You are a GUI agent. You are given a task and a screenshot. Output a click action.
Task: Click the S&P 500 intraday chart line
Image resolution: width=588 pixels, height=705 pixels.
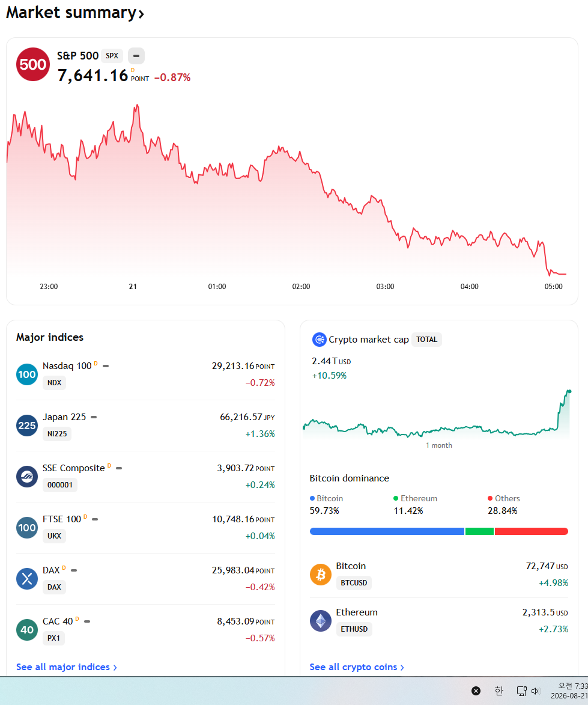(286, 189)
